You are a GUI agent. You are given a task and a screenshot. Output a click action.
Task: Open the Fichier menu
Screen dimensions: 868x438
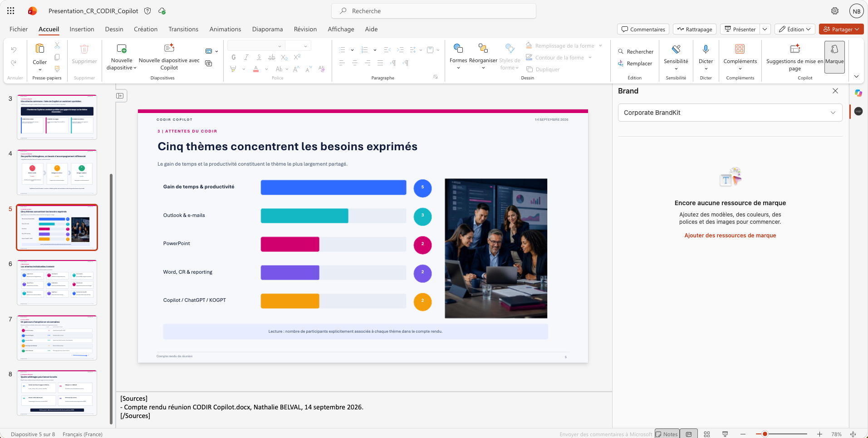point(19,29)
